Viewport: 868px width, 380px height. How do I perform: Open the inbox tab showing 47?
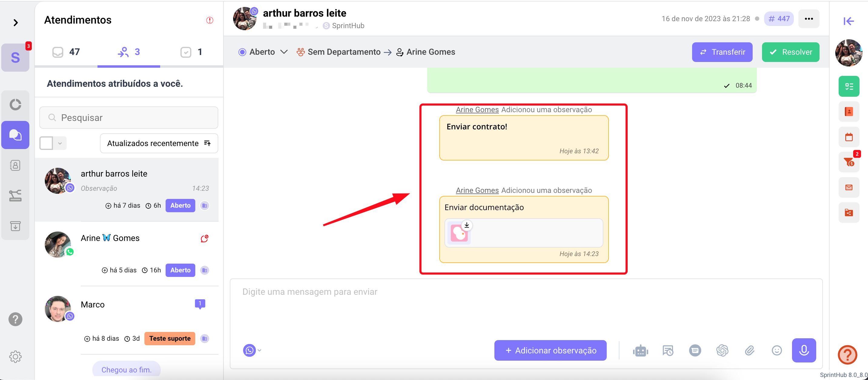pyautogui.click(x=66, y=52)
